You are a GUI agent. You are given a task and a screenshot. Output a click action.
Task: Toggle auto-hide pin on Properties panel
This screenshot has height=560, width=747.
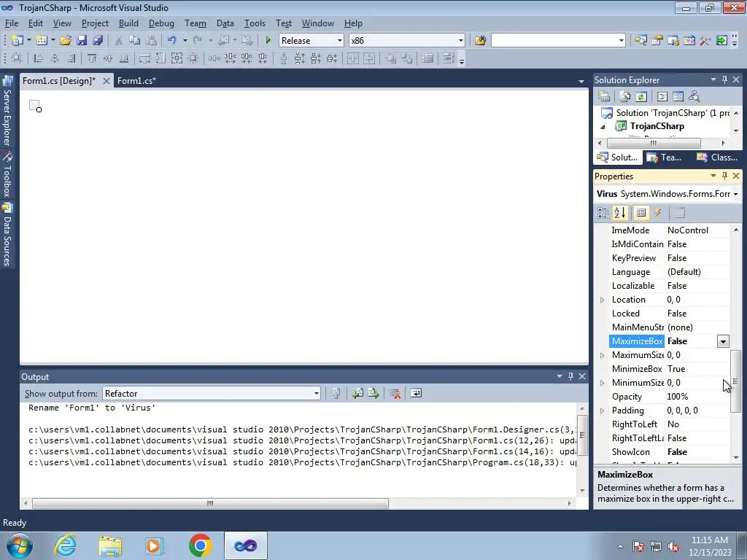coord(724,176)
